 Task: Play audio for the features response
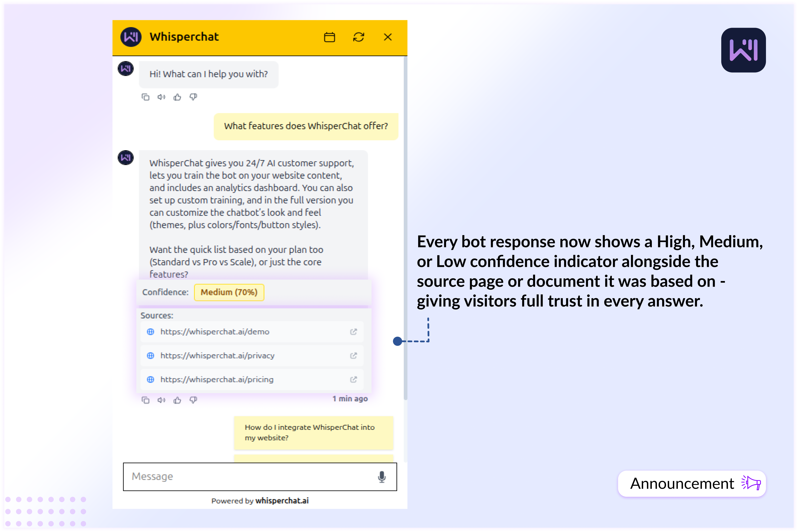(161, 400)
